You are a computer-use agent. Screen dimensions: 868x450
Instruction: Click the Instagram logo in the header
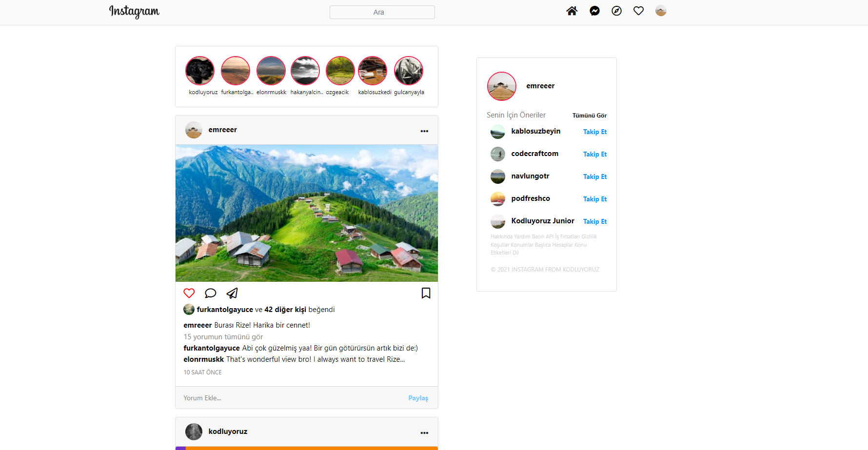point(134,12)
